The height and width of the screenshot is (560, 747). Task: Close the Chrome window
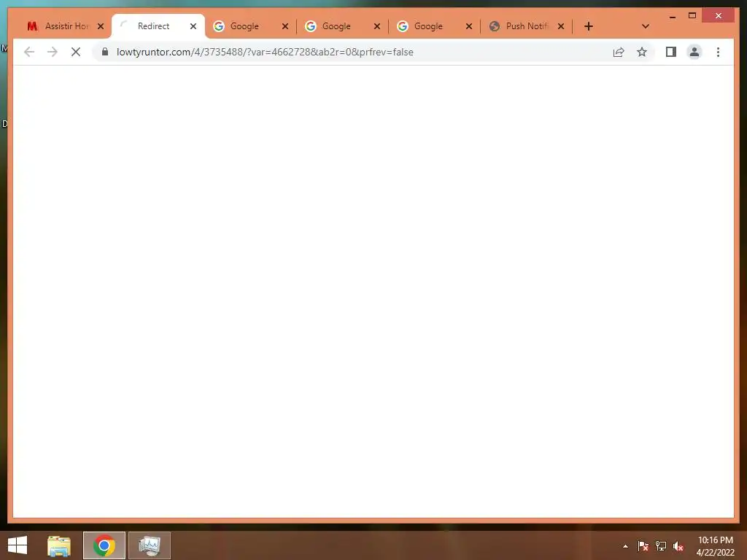pos(719,16)
